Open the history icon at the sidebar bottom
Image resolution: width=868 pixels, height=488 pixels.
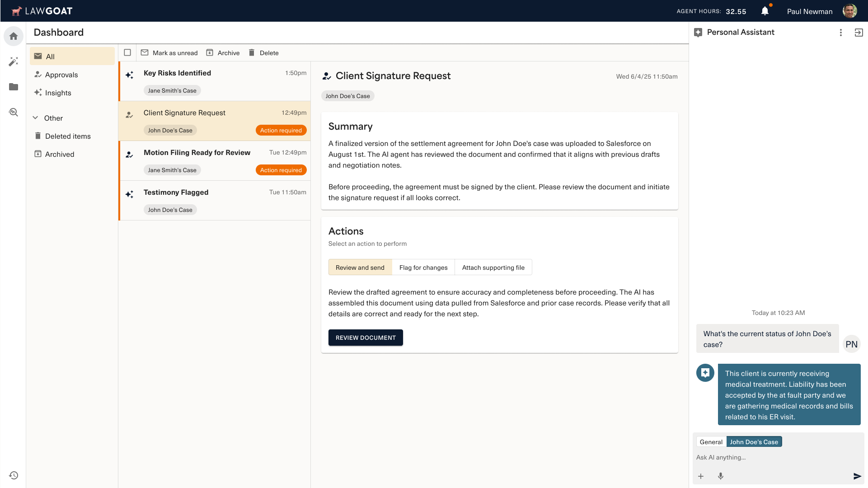13,475
